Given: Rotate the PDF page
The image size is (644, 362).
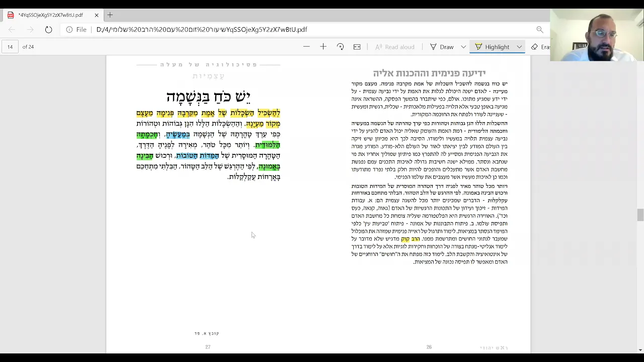Looking at the screenshot, I should [x=340, y=47].
